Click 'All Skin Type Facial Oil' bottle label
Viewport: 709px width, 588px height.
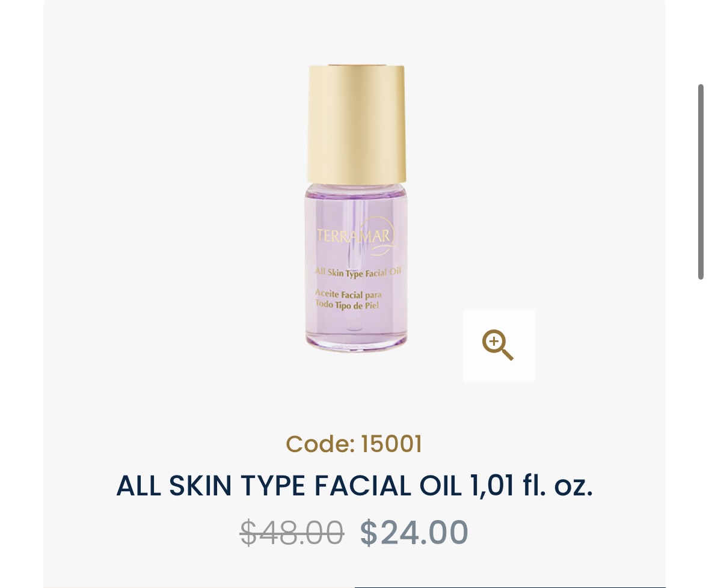[x=358, y=272]
